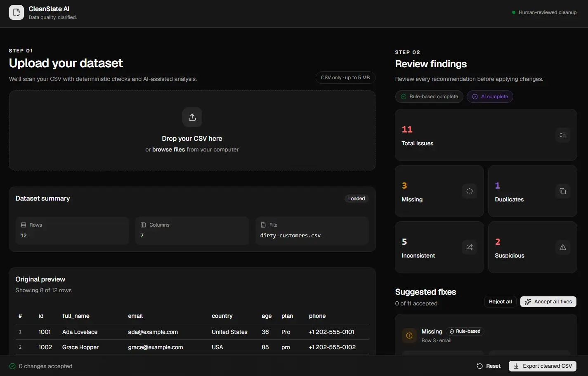Viewport: 588px width, 376px height.
Task: Click the Suspicious card warning triangle icon
Action: tap(563, 247)
